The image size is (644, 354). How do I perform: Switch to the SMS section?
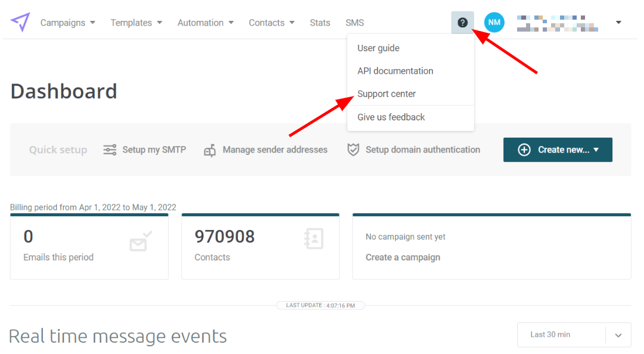click(354, 22)
